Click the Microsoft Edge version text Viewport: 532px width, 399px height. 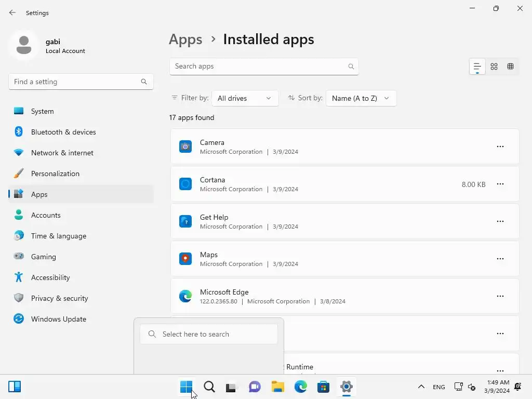219,301
